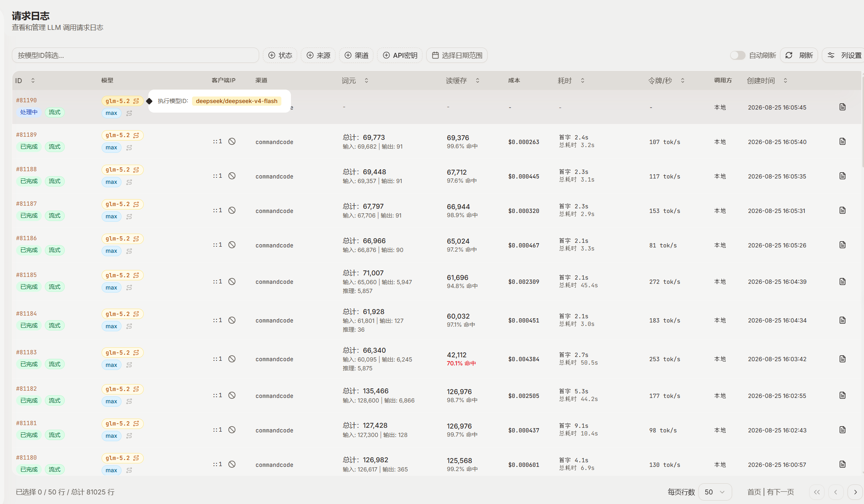
Task: Go to first page with double chevron
Action: pos(817,492)
